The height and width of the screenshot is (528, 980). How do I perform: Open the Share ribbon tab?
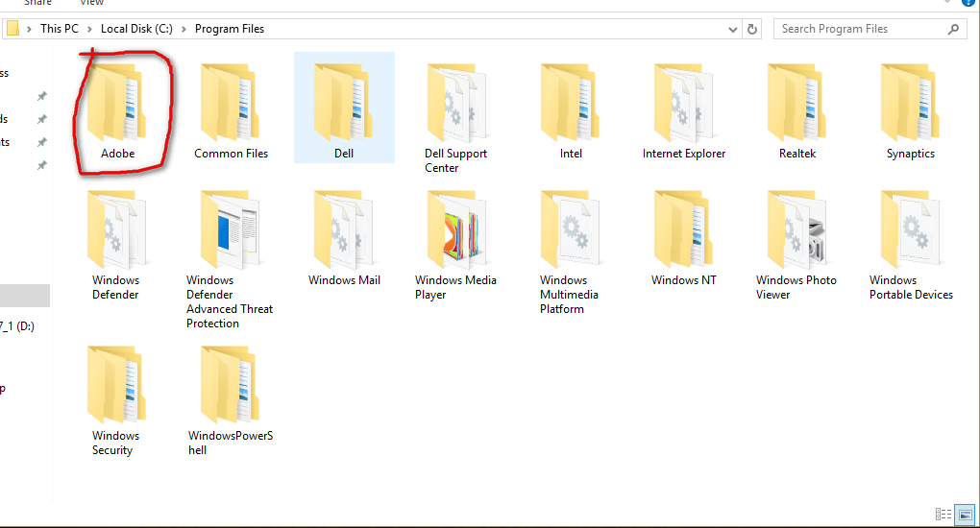[x=37, y=3]
